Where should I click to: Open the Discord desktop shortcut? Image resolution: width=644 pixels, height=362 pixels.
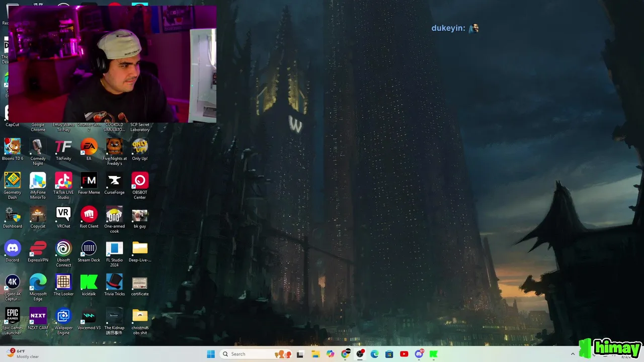(x=13, y=251)
